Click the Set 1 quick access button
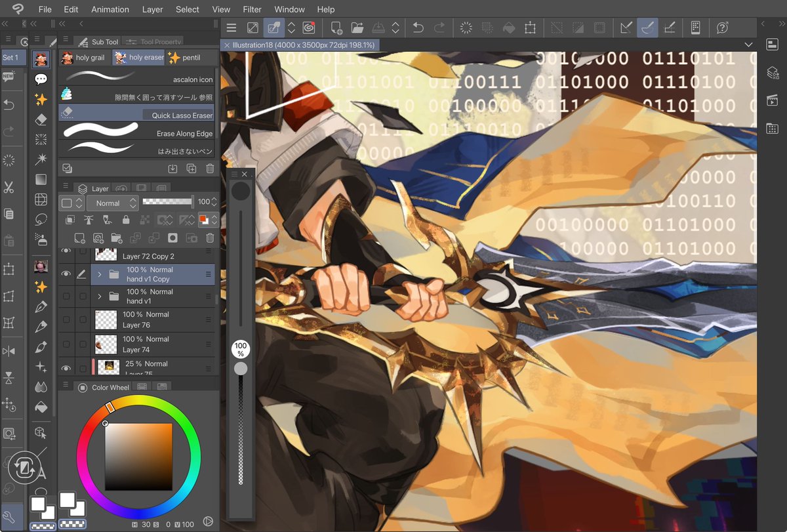 pos(13,58)
